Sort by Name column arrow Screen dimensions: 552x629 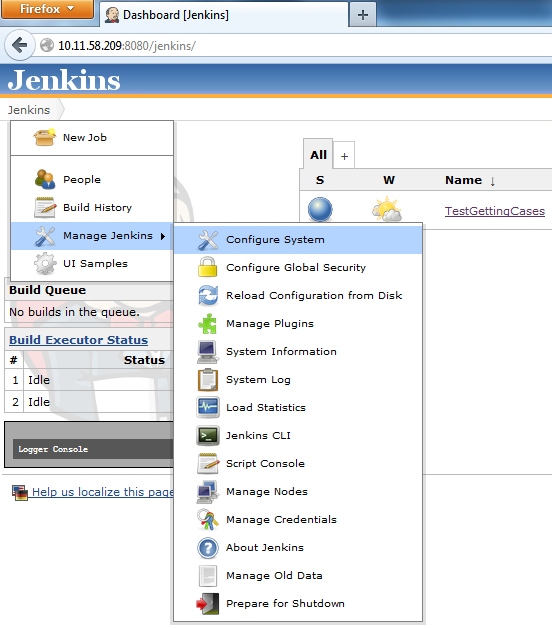coord(493,181)
